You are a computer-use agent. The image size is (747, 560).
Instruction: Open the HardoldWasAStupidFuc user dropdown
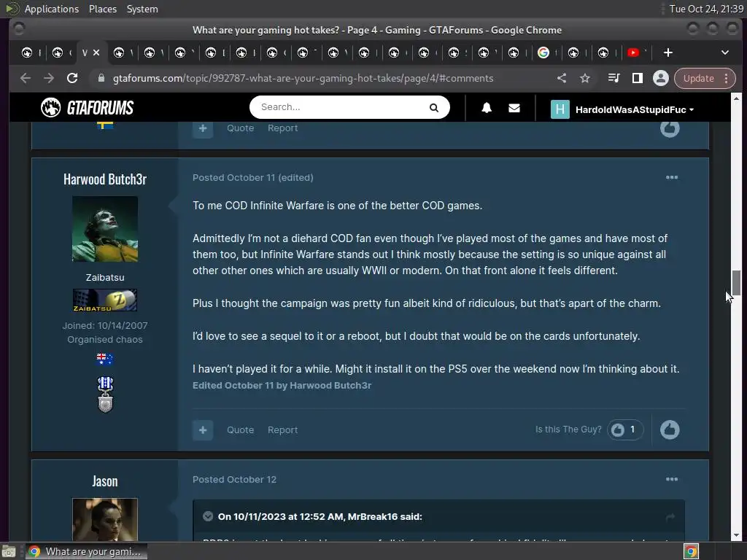[x=622, y=109]
